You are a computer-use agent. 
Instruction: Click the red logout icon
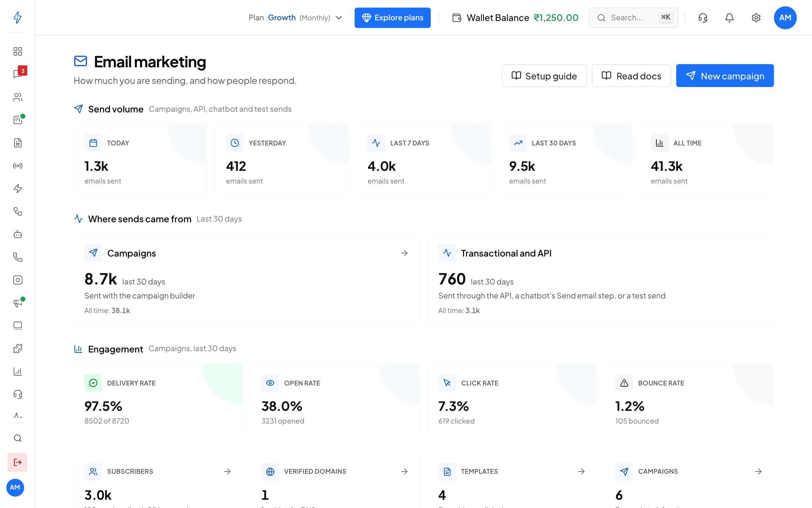[17, 462]
